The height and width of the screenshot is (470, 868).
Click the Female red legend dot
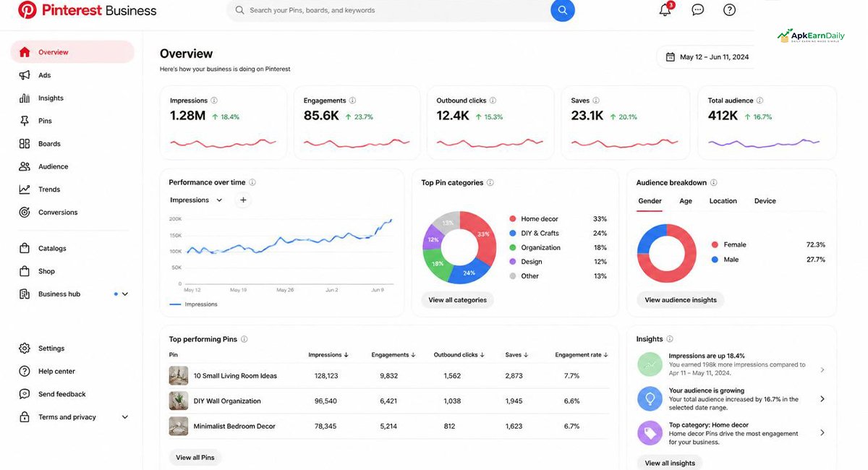click(x=715, y=245)
